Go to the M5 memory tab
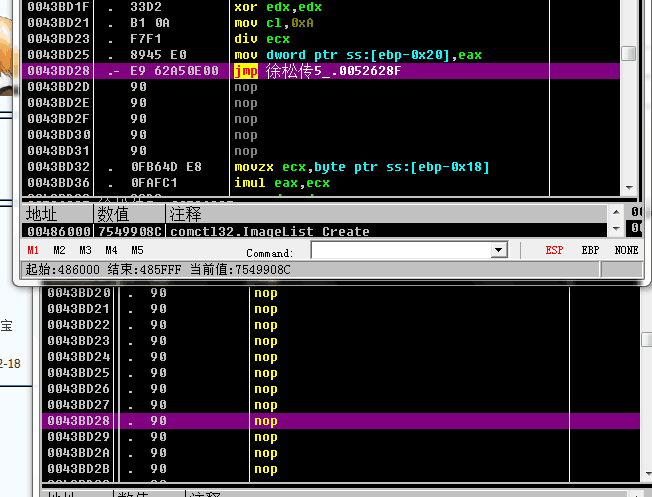652x497 pixels. click(x=137, y=250)
